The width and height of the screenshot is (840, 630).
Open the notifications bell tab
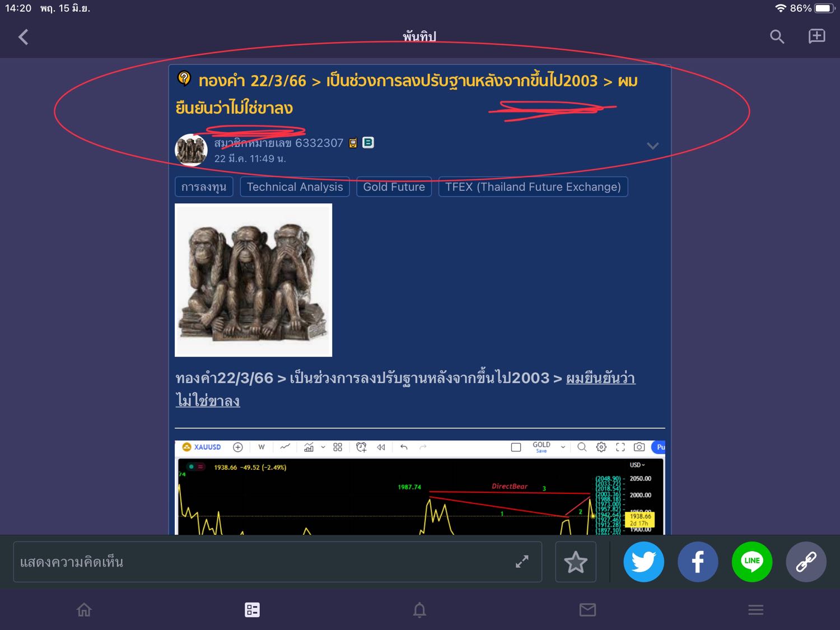tap(419, 610)
